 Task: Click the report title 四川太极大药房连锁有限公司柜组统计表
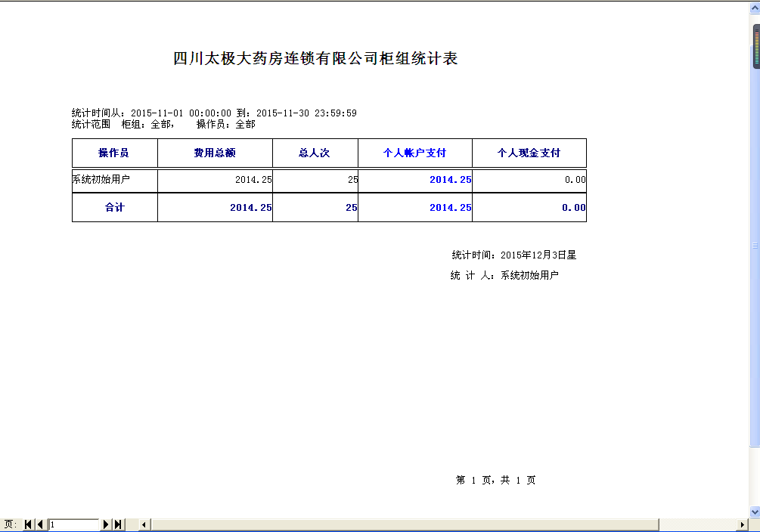315,59
